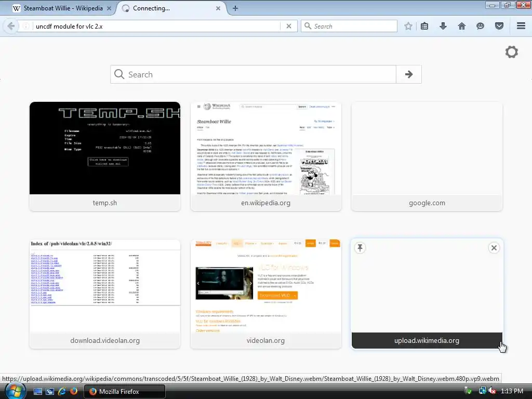The width and height of the screenshot is (532, 399).
Task: Open the site information icon in URL bar
Action: click(x=26, y=26)
